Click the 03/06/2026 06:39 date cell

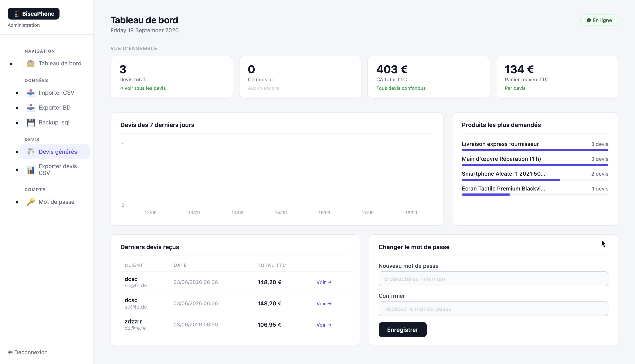(x=196, y=325)
